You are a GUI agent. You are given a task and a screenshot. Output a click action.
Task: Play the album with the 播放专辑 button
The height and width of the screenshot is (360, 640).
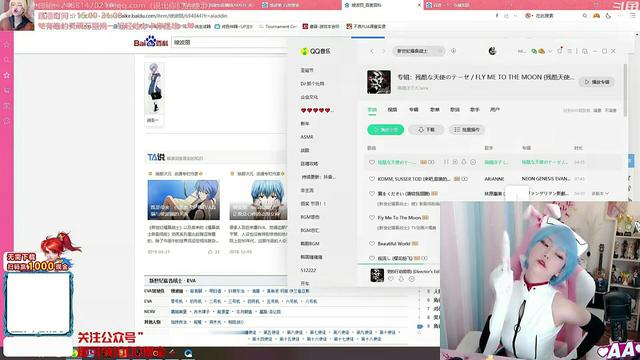[597, 82]
